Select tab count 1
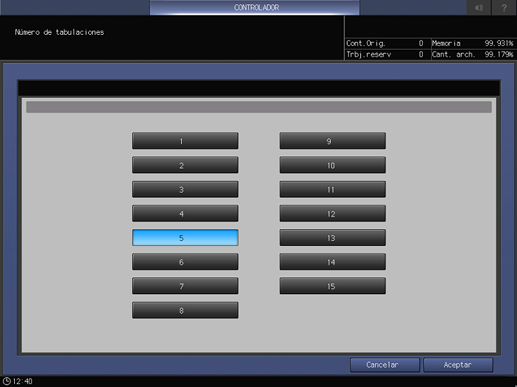The width and height of the screenshot is (517, 387). 185,141
